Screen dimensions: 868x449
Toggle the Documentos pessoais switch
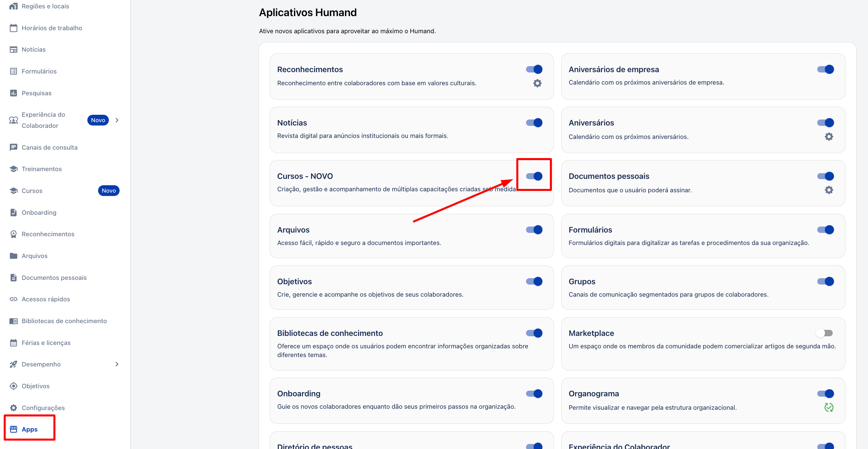826,176
